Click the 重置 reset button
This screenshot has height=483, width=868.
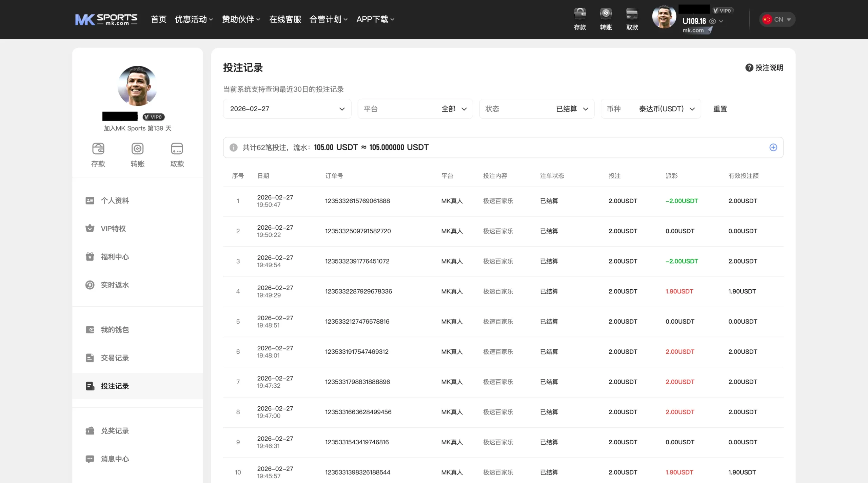[720, 109]
